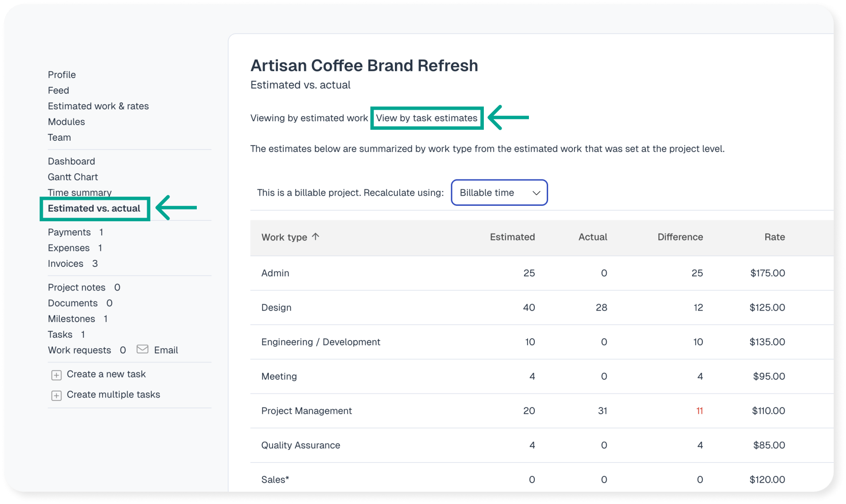This screenshot has height=504, width=846.
Task: Click the plus icon beside Create multiple tasks
Action: pyautogui.click(x=56, y=395)
